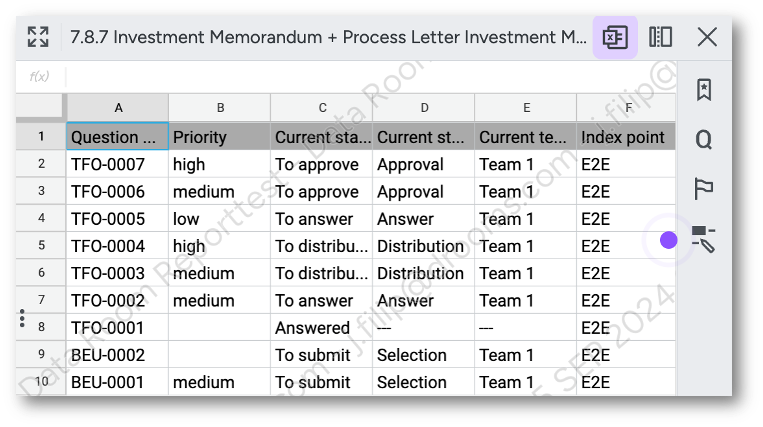Image resolution: width=763 pixels, height=427 pixels.
Task: Click the f(x) formula bar field
Action: coord(370,76)
